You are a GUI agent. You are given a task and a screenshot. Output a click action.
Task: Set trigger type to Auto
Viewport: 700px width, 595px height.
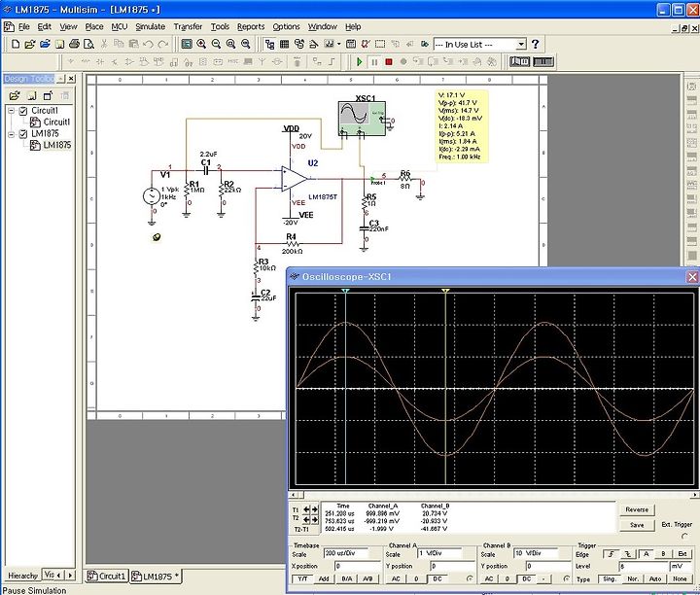pyautogui.click(x=655, y=578)
